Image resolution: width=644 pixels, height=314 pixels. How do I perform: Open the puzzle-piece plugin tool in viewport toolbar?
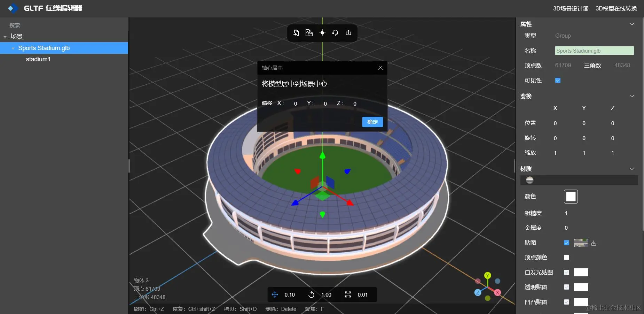coord(309,33)
